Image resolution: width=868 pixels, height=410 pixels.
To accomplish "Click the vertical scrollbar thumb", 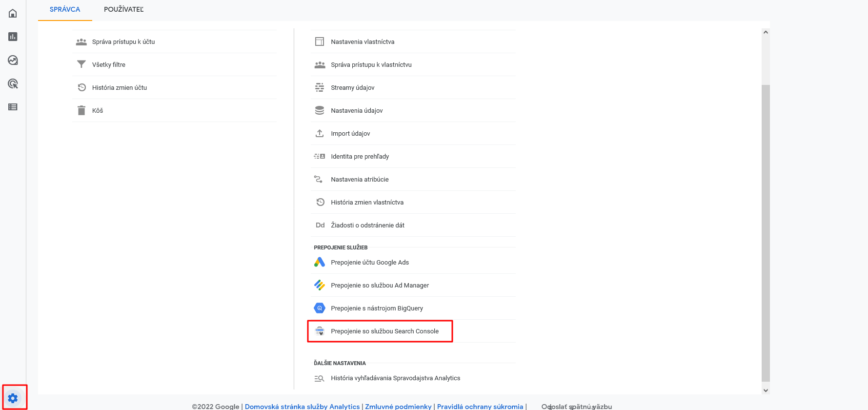I will coord(766,233).
